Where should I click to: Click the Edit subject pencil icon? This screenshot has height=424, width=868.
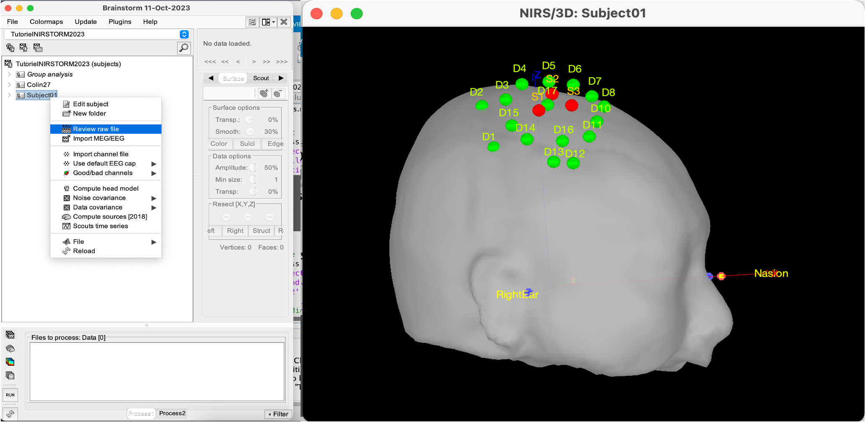point(66,104)
